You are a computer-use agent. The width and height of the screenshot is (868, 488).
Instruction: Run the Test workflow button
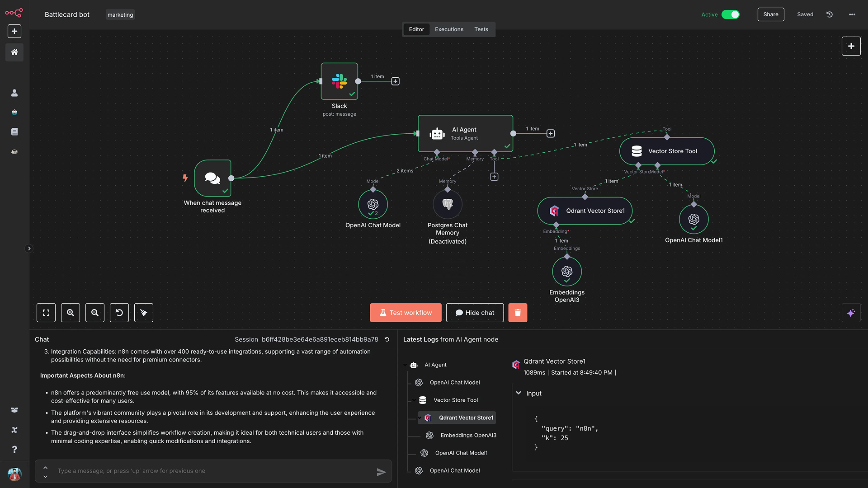(x=405, y=313)
